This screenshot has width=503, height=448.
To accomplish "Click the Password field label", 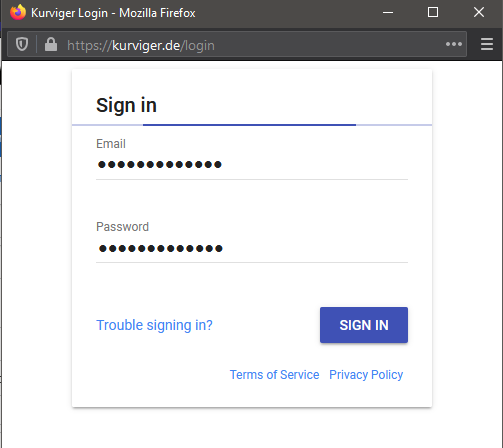I will (122, 227).
